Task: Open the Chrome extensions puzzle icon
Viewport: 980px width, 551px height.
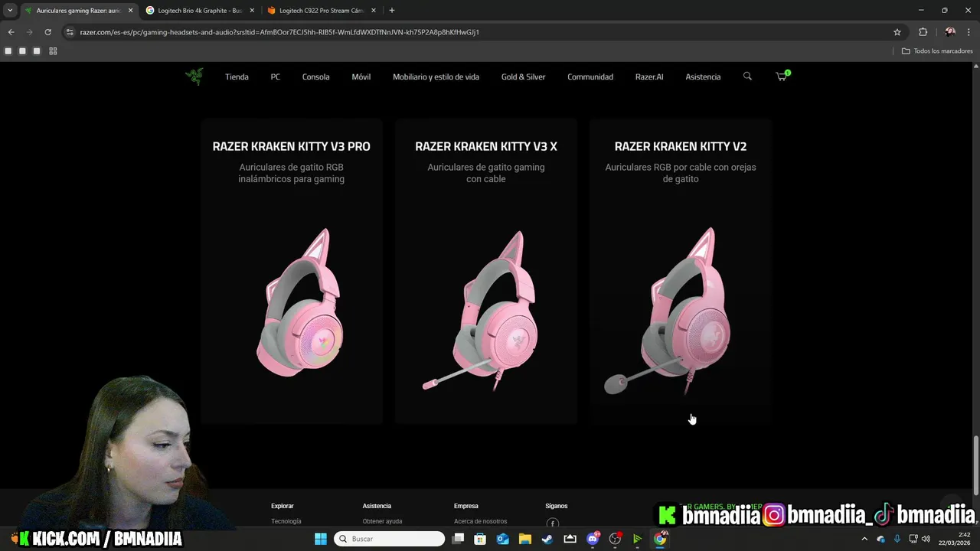Action: (x=923, y=32)
